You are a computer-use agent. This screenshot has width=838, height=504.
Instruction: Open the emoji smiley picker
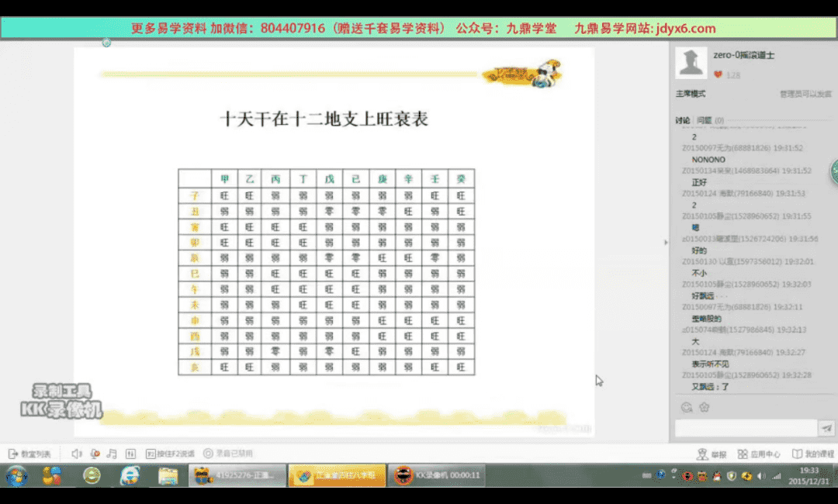point(686,407)
